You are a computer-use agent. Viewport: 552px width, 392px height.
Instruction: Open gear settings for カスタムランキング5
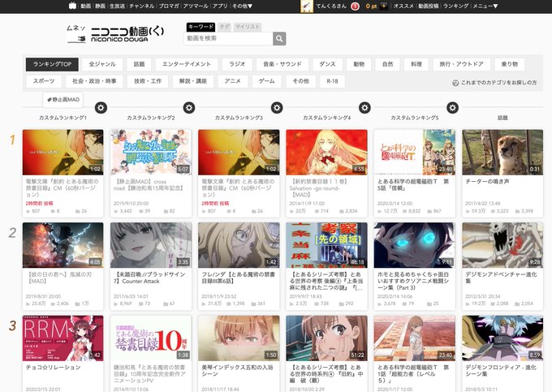[452, 107]
